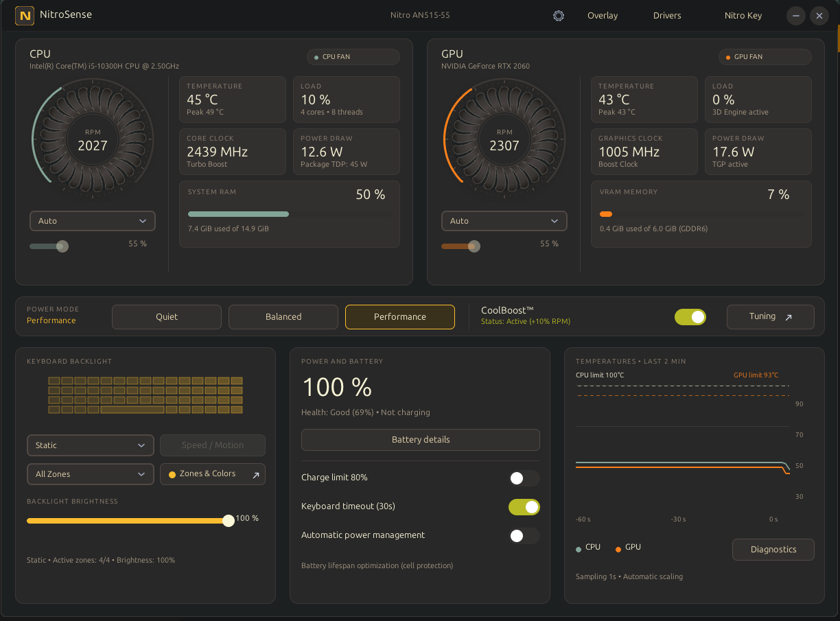
Task: Click 'Health: Good (69%) • Not charging' text
Action: click(x=366, y=412)
